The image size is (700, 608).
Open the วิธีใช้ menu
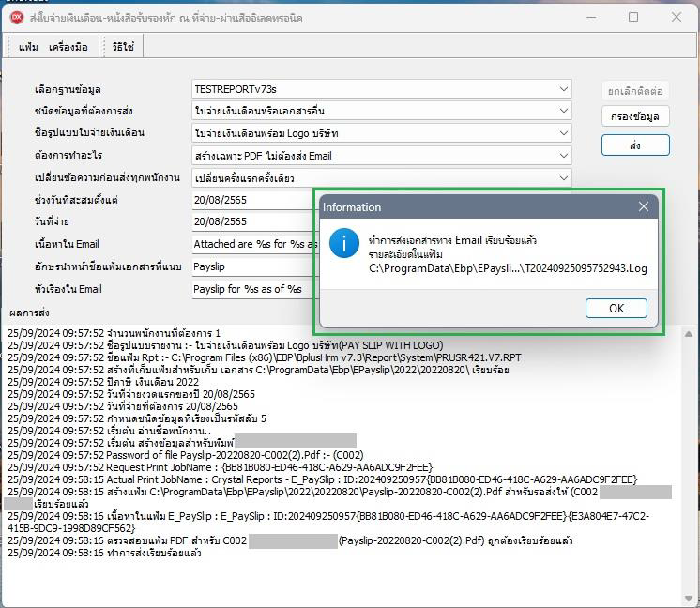pos(123,46)
